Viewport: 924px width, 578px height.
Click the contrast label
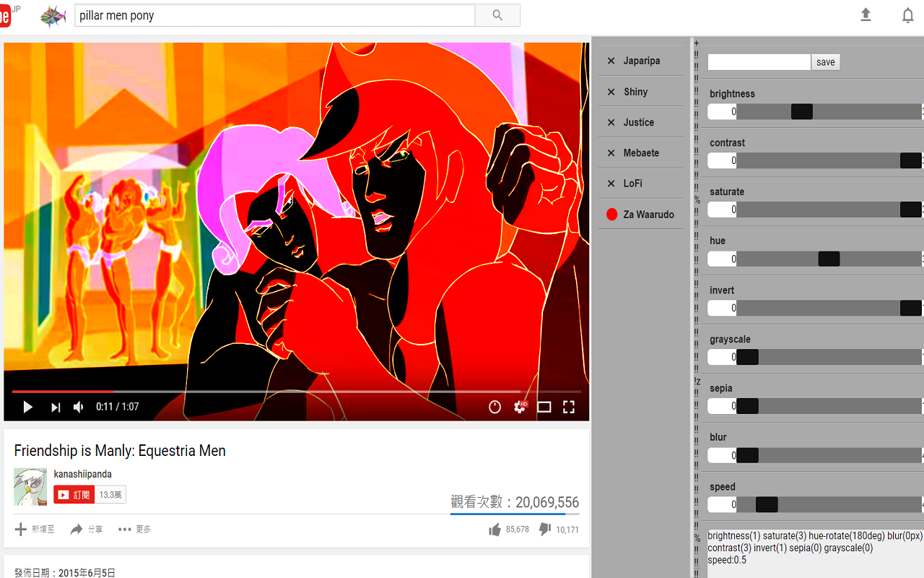[727, 143]
